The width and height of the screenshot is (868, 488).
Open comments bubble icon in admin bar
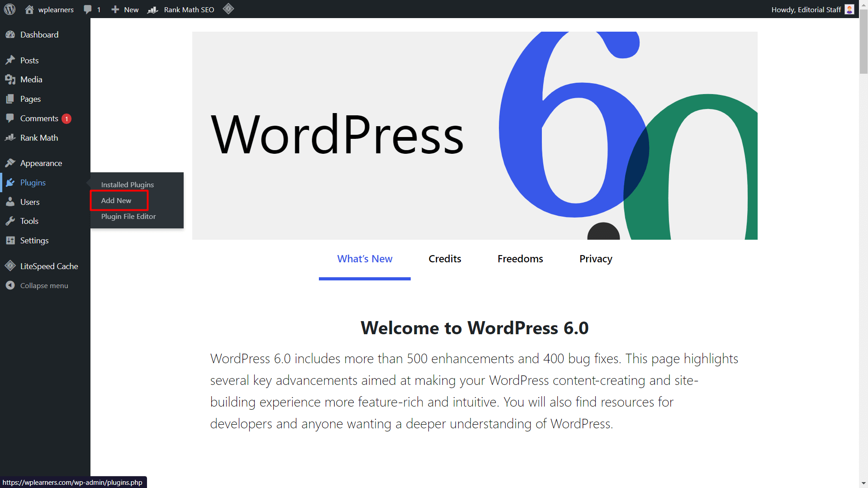pyautogui.click(x=88, y=9)
